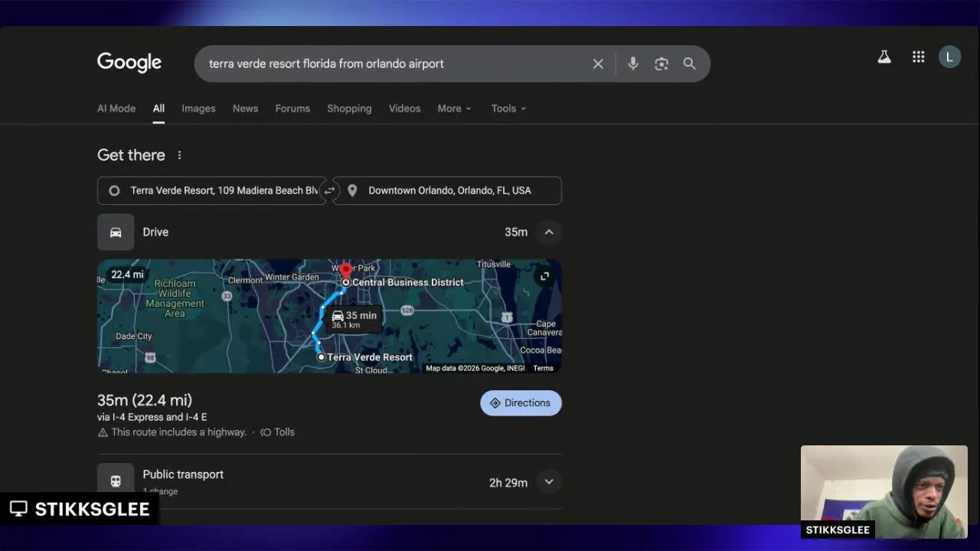Switch to News tab
The image size is (980, 551).
[x=245, y=109]
